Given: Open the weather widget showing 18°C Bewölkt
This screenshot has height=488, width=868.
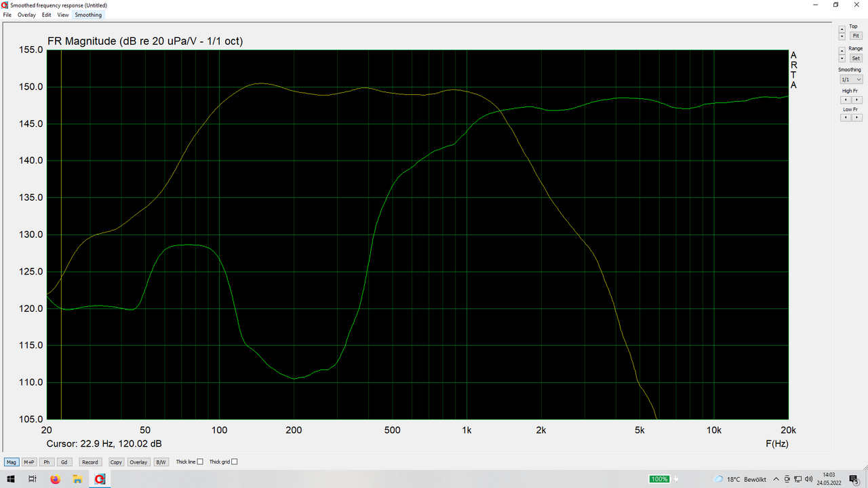Looking at the screenshot, I should (741, 479).
